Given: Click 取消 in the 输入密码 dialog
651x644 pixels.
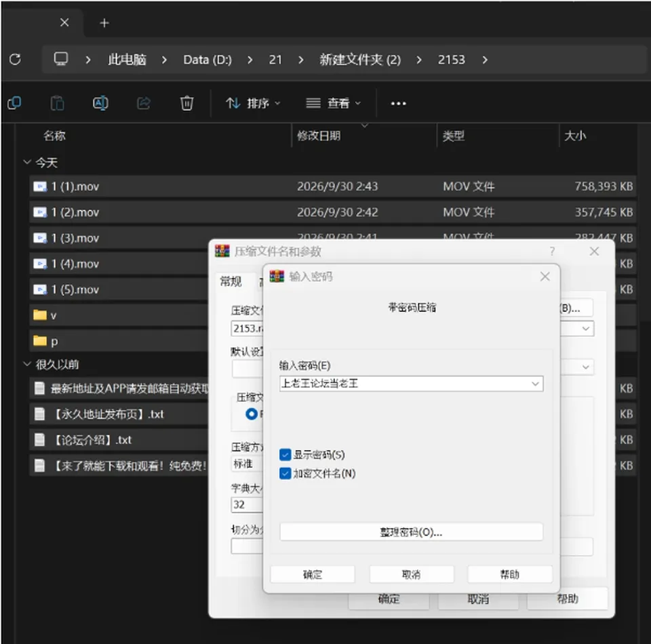Looking at the screenshot, I should click(412, 574).
